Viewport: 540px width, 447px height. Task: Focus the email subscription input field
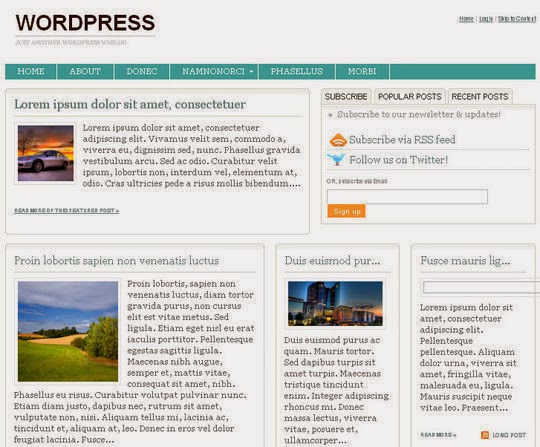point(407,197)
